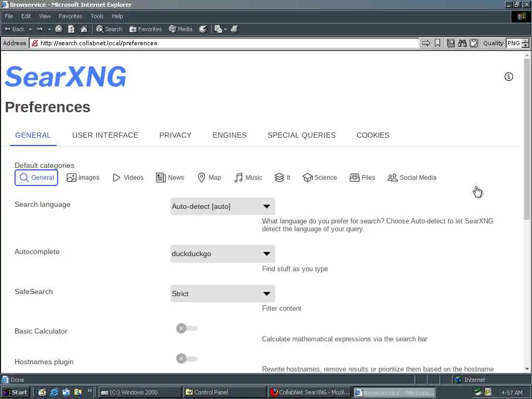Switch to the Privacy tab
This screenshot has height=399, width=532.
[176, 135]
